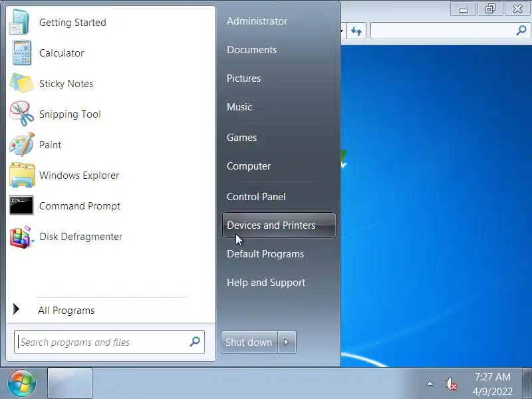Restore down the background Explorer window
This screenshot has width=532, height=399.
(x=490, y=9)
